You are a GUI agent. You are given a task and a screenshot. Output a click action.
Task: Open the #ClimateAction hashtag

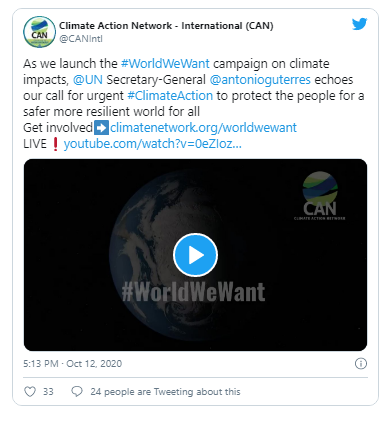coord(170,96)
